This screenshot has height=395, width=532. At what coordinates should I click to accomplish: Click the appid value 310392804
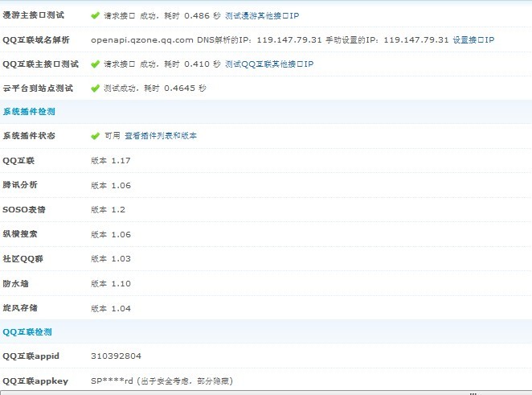pos(116,356)
